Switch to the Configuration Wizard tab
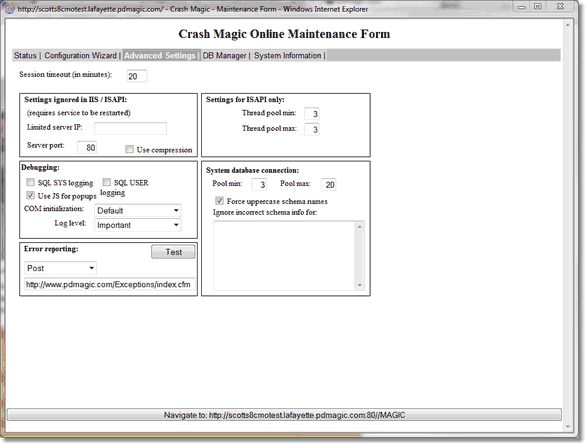 (x=80, y=55)
